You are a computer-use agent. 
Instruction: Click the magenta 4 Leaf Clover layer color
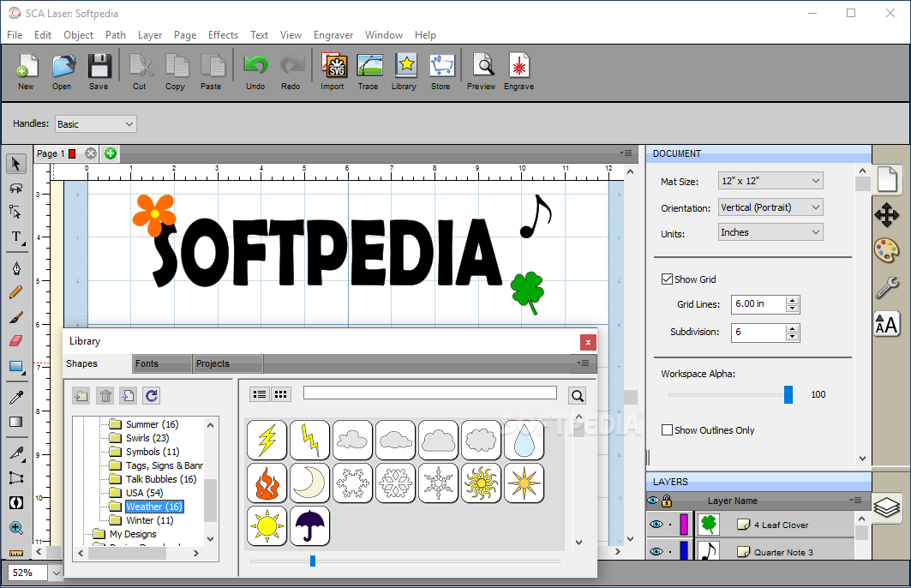pyautogui.click(x=684, y=525)
